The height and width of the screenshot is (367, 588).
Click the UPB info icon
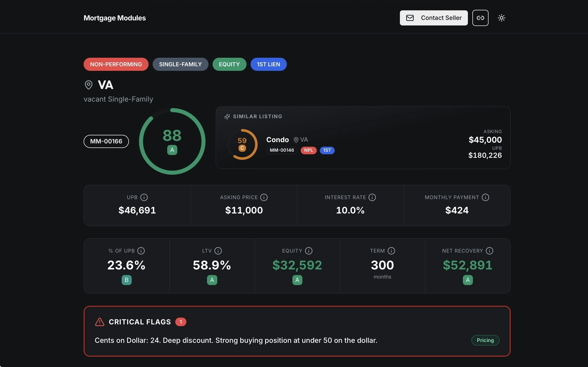pos(144,197)
